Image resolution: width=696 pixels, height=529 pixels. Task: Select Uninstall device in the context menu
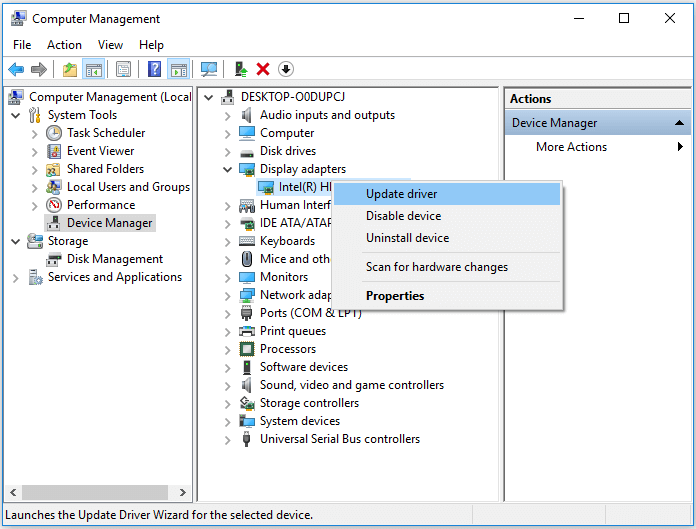pos(407,238)
